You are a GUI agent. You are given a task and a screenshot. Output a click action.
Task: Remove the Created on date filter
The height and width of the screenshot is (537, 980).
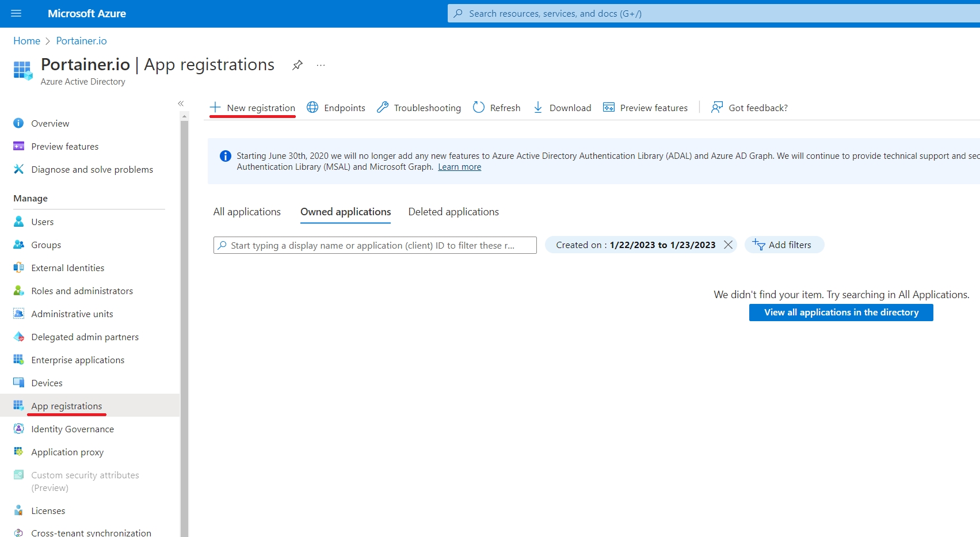click(x=728, y=245)
